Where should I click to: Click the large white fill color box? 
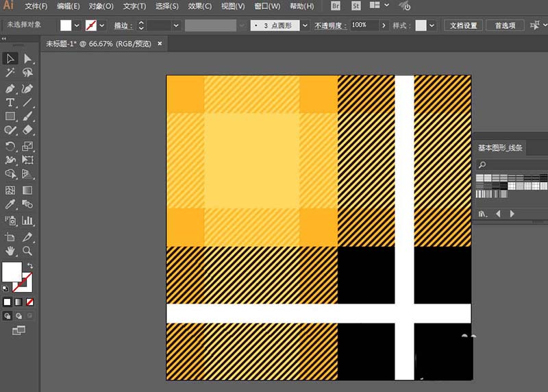tap(12, 272)
